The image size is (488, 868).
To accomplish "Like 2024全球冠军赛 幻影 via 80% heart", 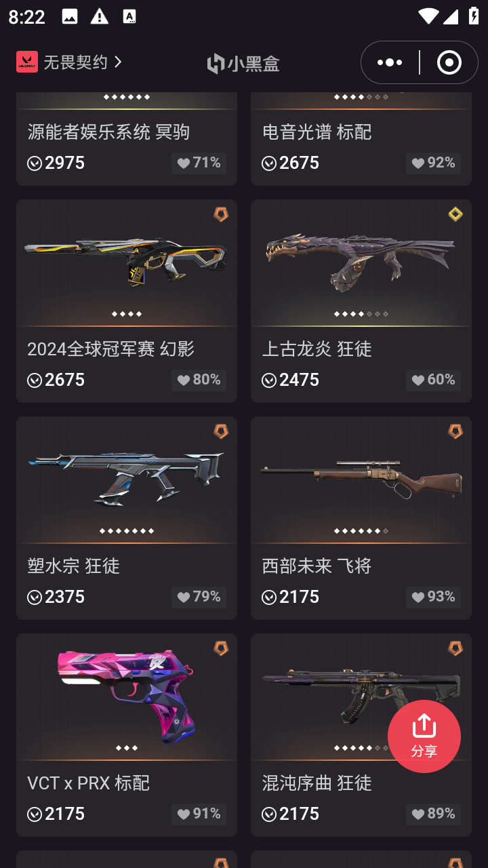I will click(199, 380).
